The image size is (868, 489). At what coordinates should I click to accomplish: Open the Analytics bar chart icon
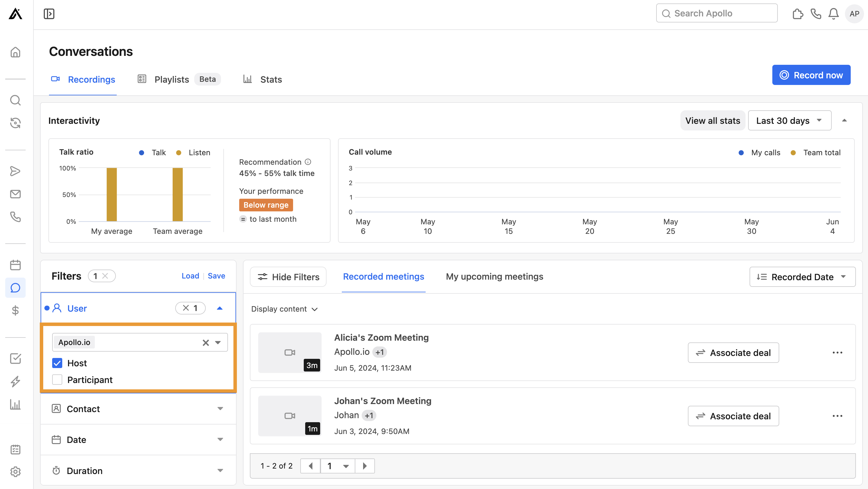coord(16,404)
